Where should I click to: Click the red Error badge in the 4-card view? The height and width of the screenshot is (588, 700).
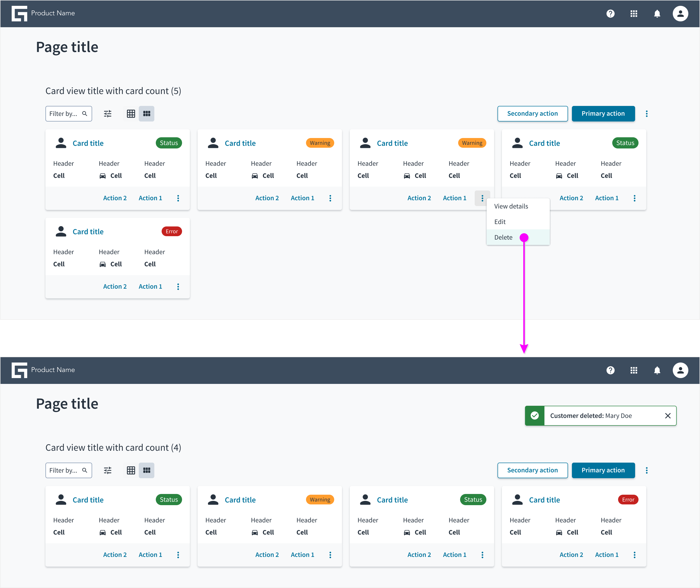coord(628,500)
